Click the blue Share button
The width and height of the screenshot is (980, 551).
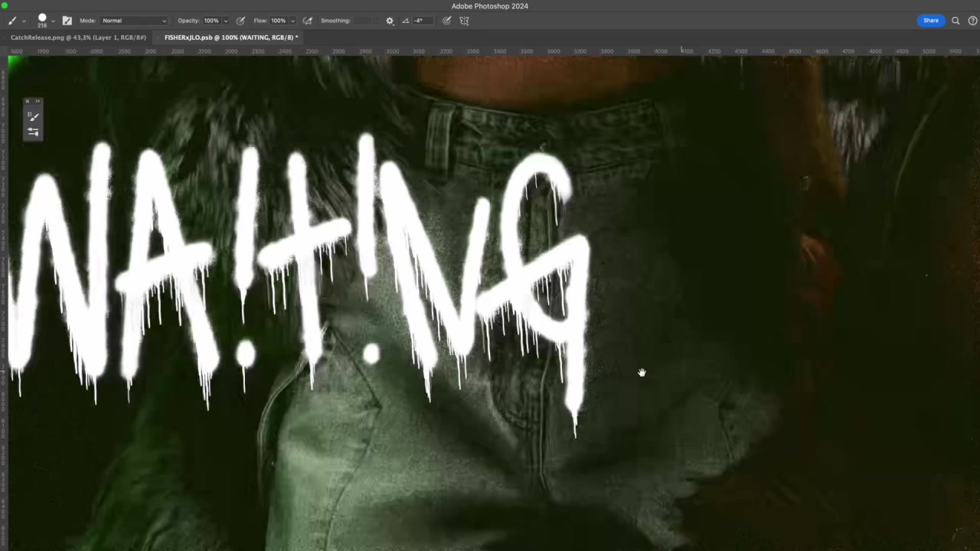pyautogui.click(x=931, y=21)
